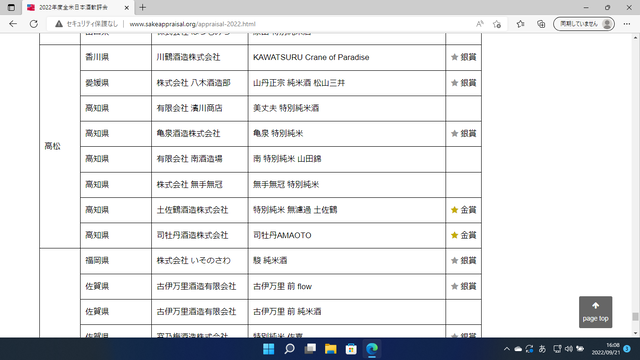The width and height of the screenshot is (640, 360).
Task: Open browser settings and more menu
Action: pos(627,24)
